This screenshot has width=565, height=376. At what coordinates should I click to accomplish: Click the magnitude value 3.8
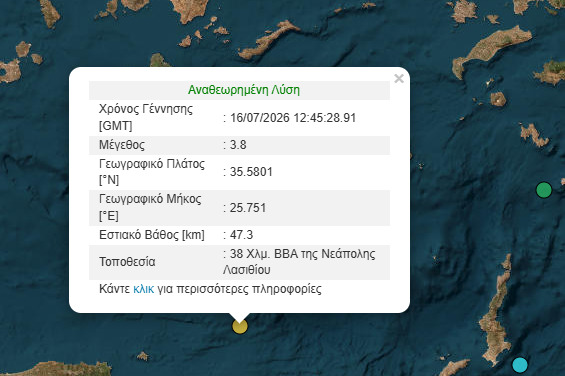pos(238,145)
